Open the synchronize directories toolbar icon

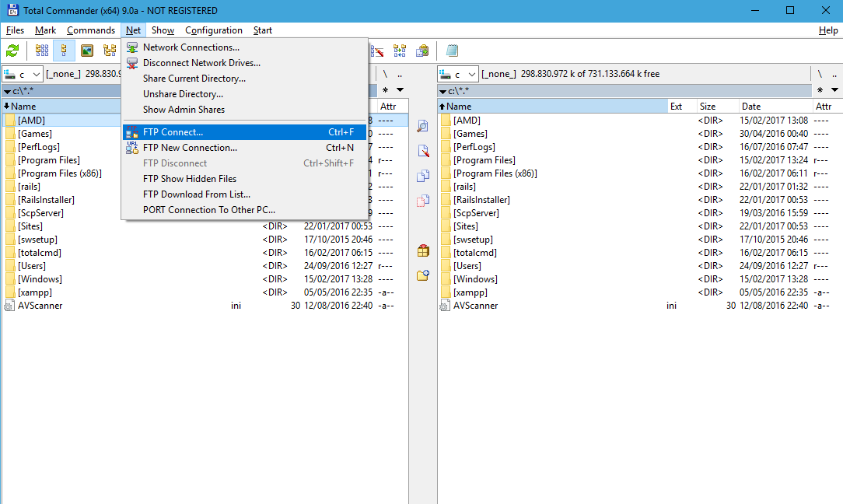(400, 51)
